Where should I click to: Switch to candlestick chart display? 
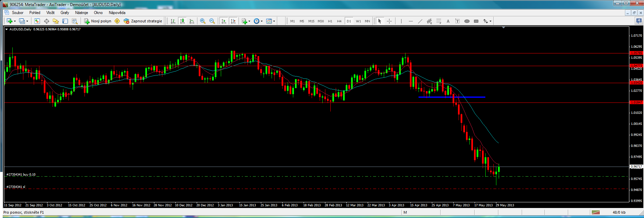tap(182, 21)
